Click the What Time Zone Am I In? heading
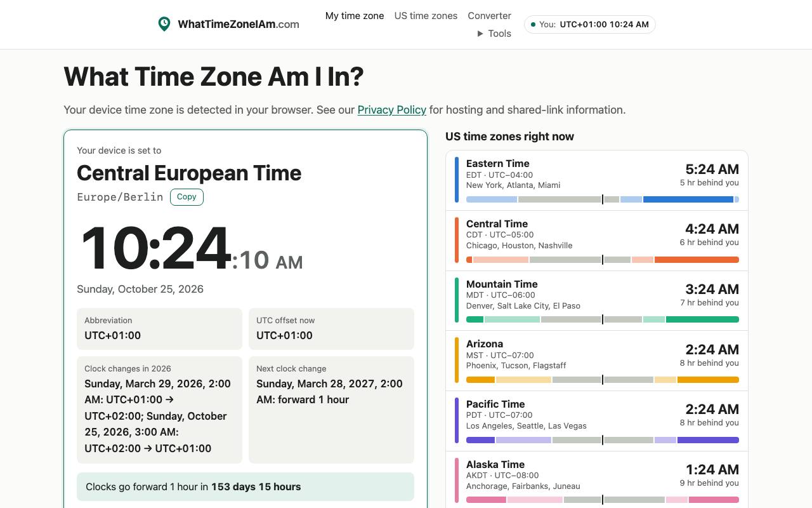 214,77
